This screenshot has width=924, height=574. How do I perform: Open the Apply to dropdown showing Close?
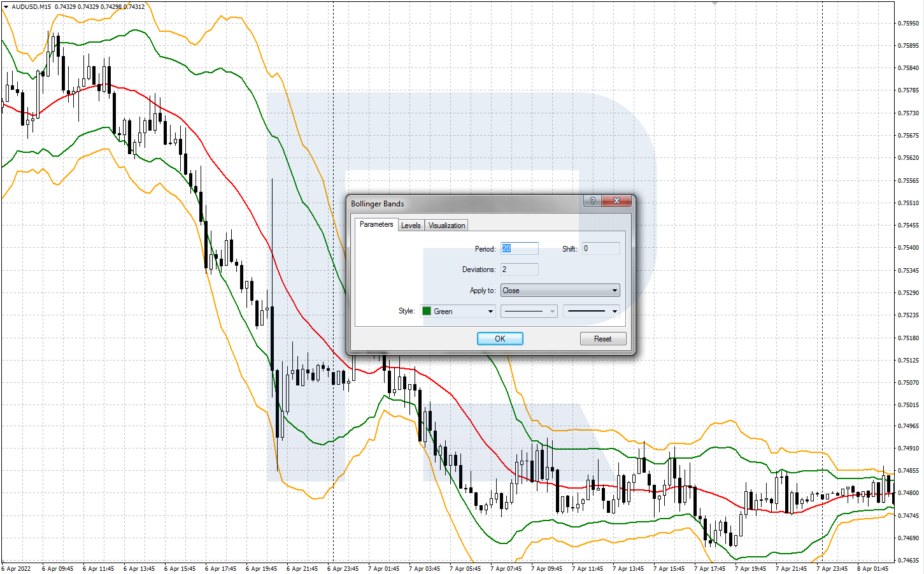pos(613,291)
